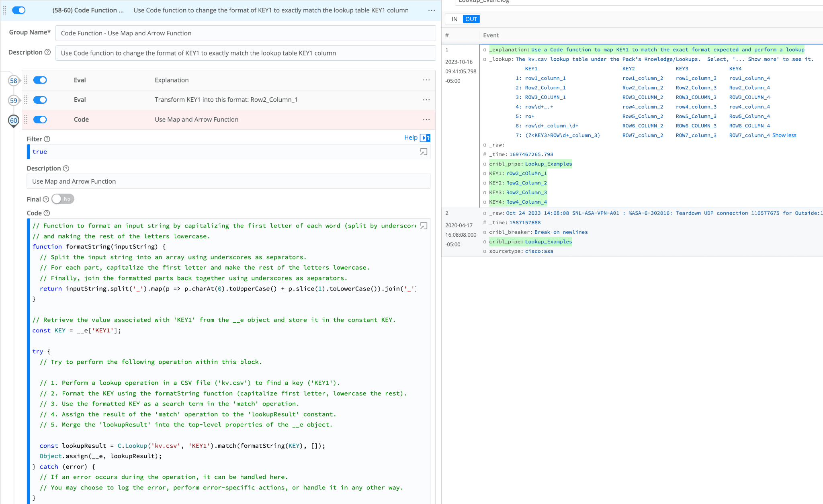Toggle off the Explanation Eval function

[40, 80]
